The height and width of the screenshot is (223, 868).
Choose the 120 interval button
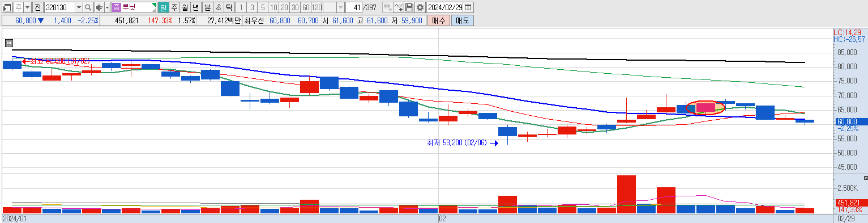point(317,7)
